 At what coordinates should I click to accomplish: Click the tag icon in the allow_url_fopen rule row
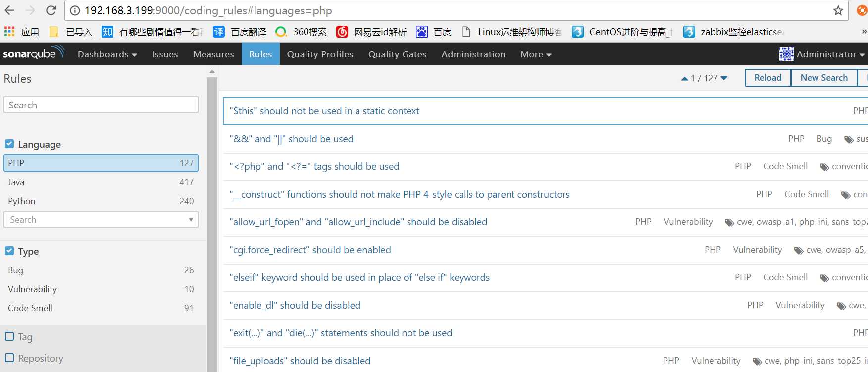pos(729,223)
